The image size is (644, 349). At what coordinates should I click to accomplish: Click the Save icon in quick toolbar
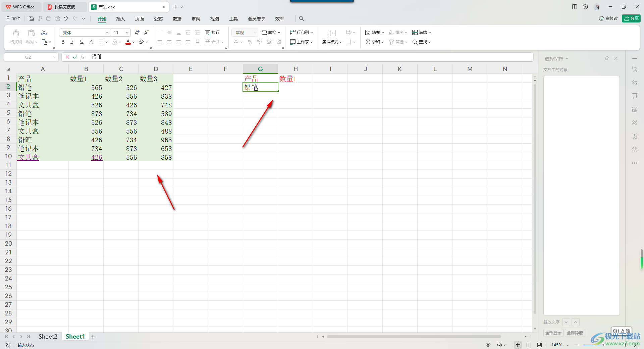coord(31,18)
